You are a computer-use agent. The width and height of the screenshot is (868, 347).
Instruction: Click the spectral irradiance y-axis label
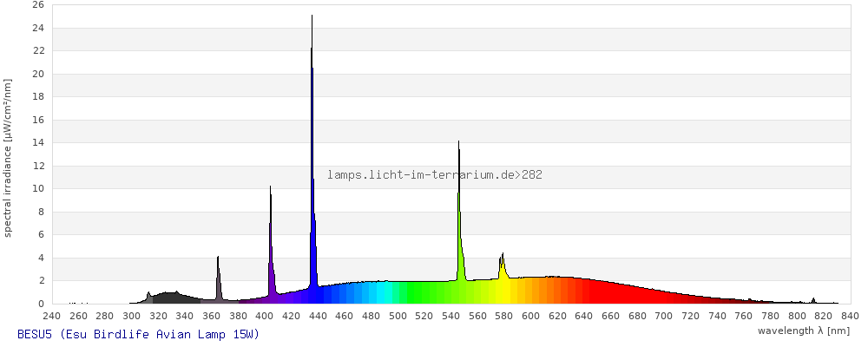point(8,158)
